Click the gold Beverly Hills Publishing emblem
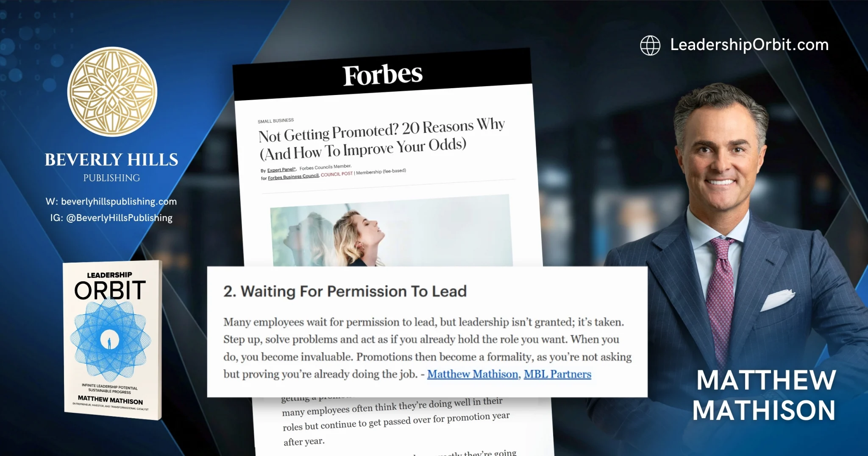 [112, 92]
